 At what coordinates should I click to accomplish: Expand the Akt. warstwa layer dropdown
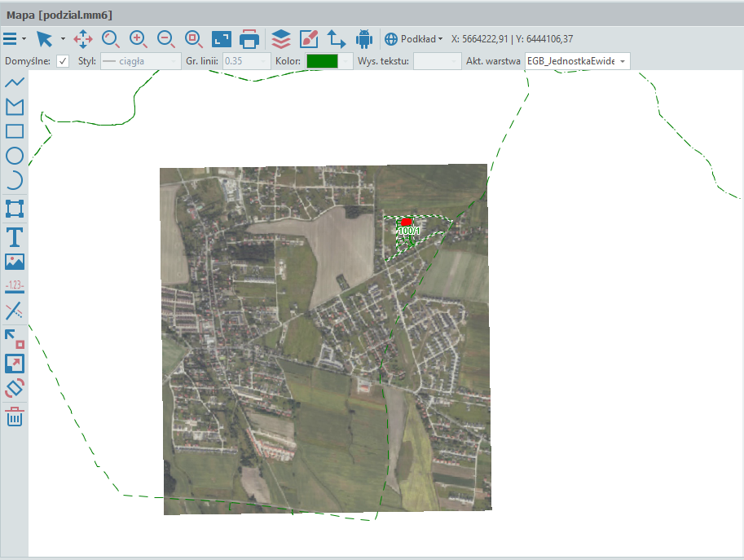pyautogui.click(x=577, y=62)
